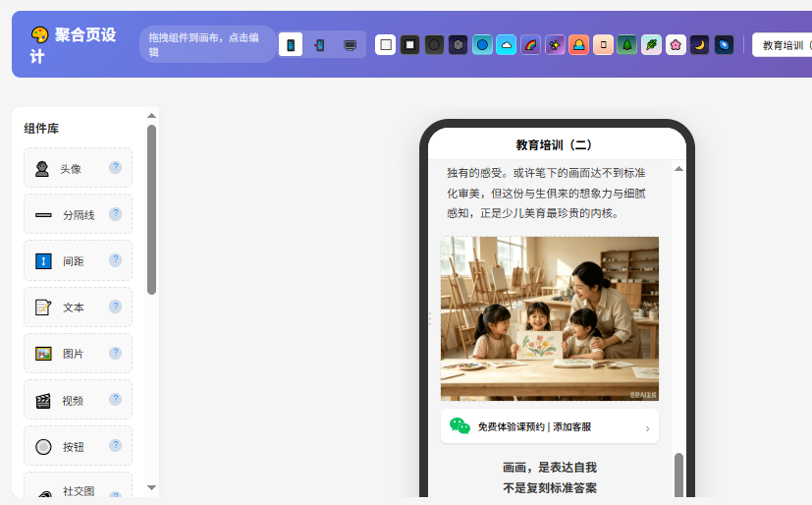The width and height of the screenshot is (812, 505).
Task: Click the 聚合页设计 title
Action: tap(74, 45)
